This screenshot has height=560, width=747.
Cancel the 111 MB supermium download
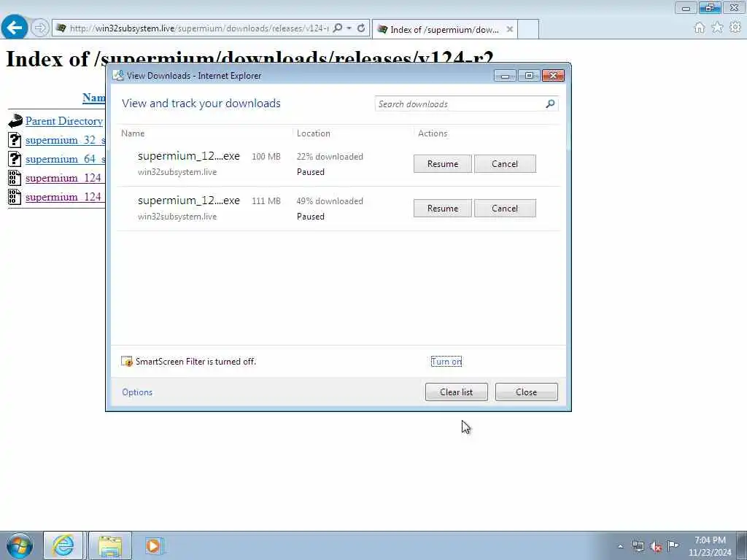point(505,208)
